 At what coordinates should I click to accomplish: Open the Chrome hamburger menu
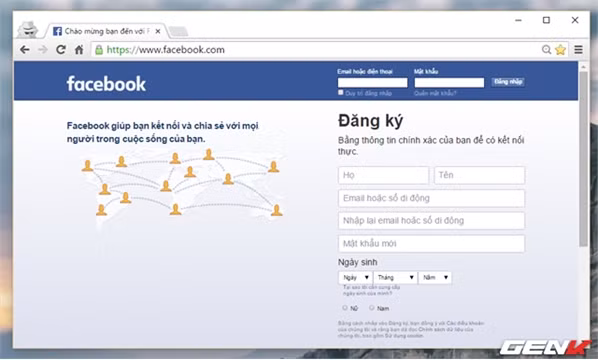click(x=579, y=50)
